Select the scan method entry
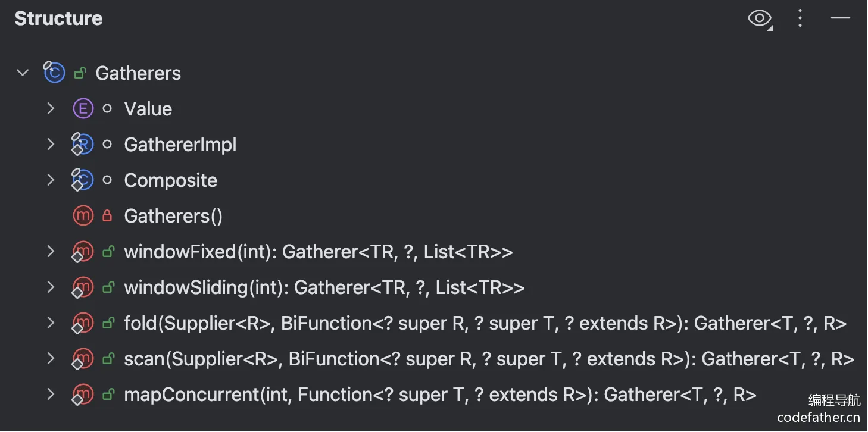 pos(488,359)
